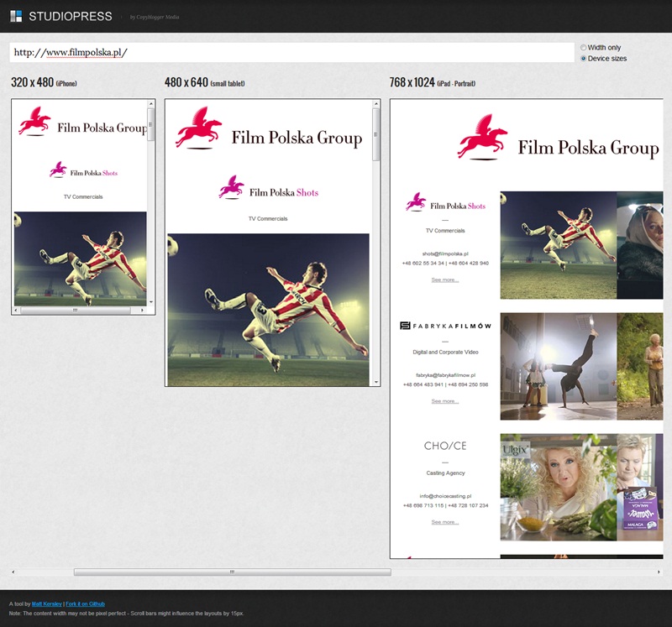Click the StudioPress logo icon

click(x=16, y=16)
